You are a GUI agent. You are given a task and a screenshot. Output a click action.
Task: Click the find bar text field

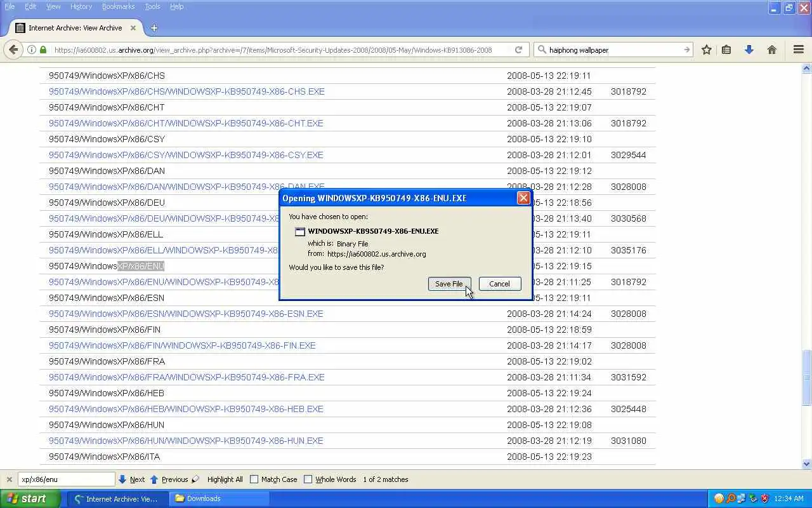click(66, 479)
